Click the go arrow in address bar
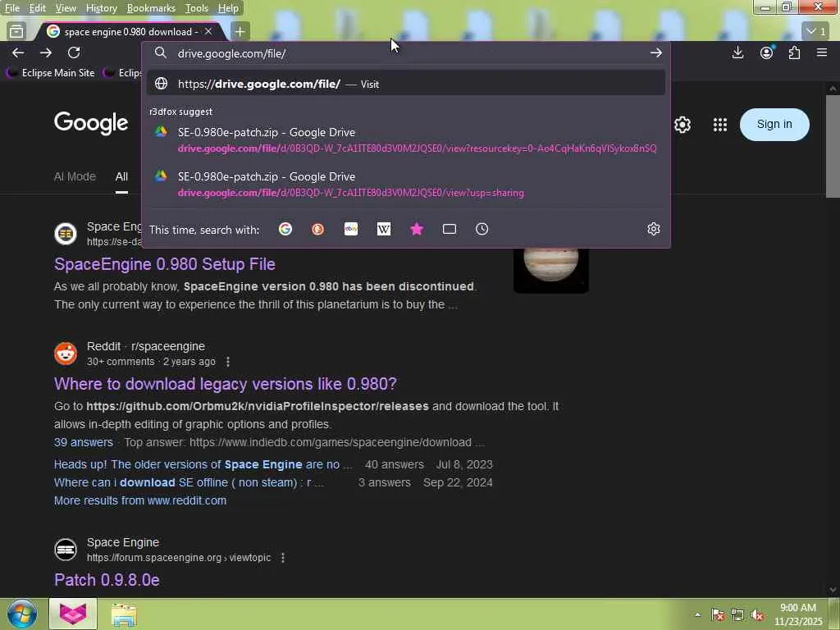The height and width of the screenshot is (630, 840). click(x=655, y=53)
